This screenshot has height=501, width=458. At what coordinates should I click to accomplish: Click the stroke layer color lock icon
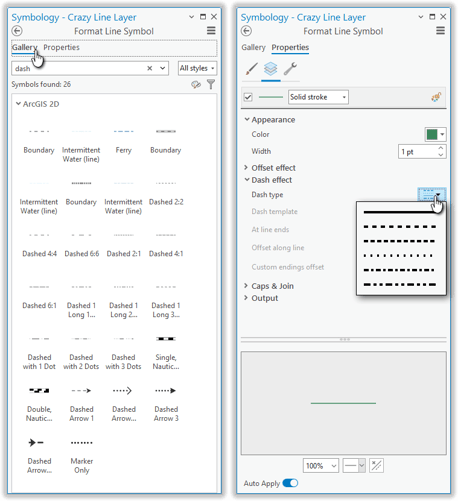[436, 97]
